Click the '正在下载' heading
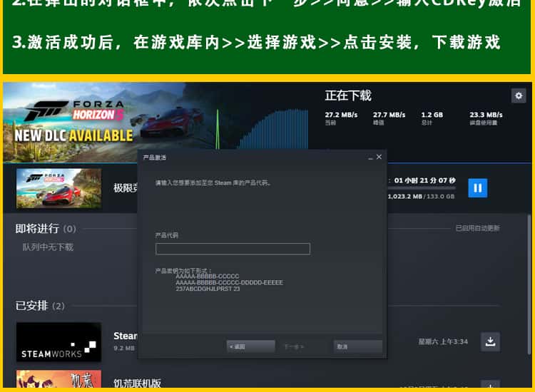The width and height of the screenshot is (535, 392). pyautogui.click(x=348, y=96)
